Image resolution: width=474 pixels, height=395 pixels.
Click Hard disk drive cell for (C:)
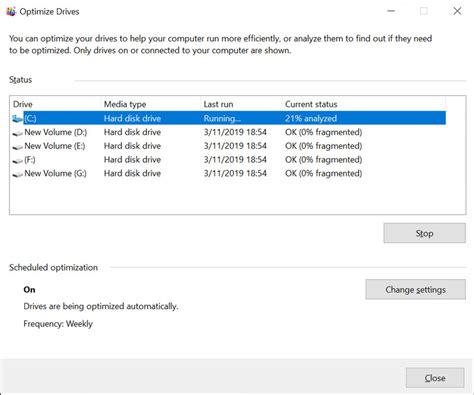pos(132,118)
